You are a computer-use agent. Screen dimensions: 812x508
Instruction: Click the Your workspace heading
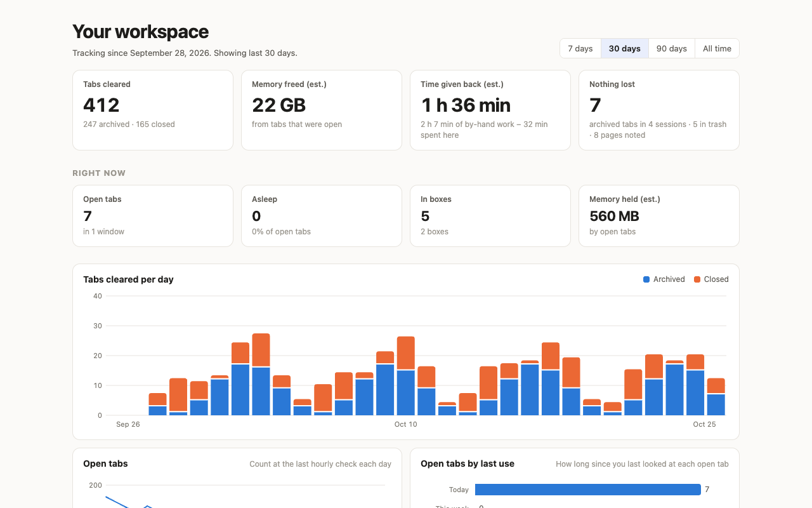tap(141, 32)
